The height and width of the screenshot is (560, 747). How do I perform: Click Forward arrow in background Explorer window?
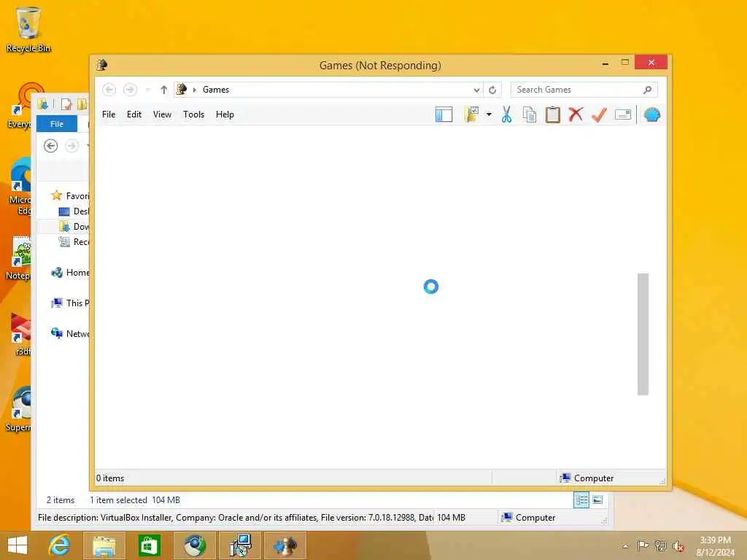tap(72, 146)
